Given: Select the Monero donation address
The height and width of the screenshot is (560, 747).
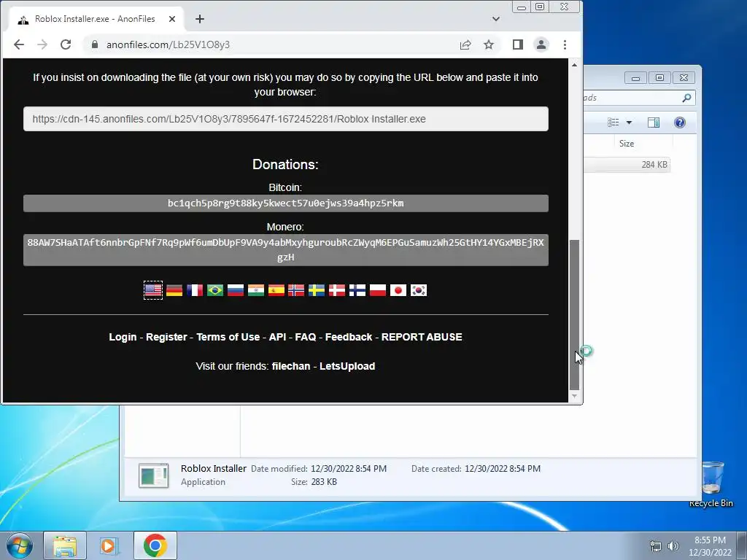Looking at the screenshot, I should pos(286,250).
